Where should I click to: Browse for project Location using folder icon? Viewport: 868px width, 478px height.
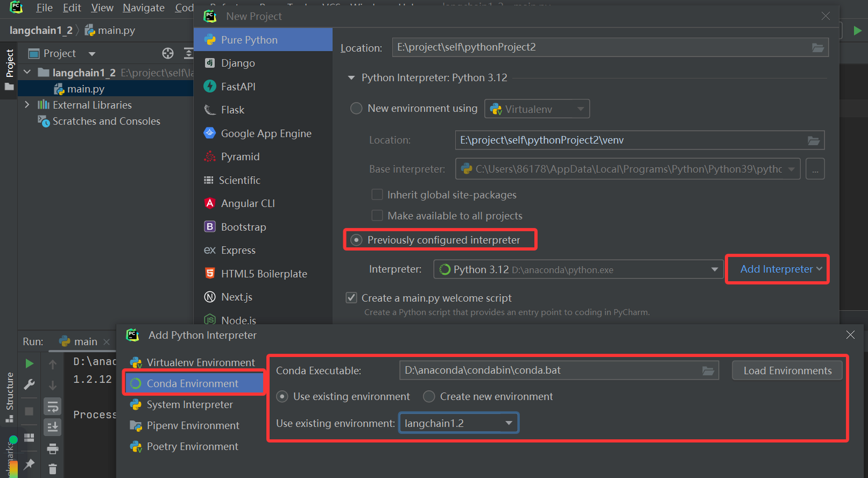(x=818, y=48)
